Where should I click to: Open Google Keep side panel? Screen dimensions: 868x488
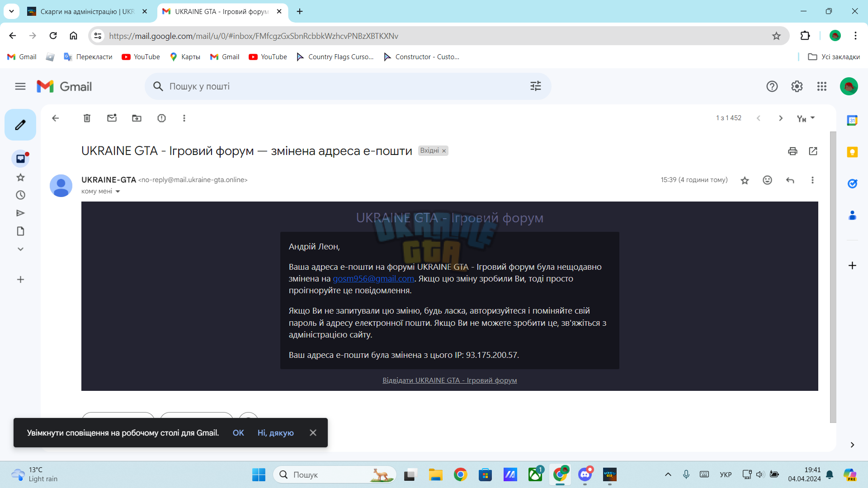(x=852, y=152)
